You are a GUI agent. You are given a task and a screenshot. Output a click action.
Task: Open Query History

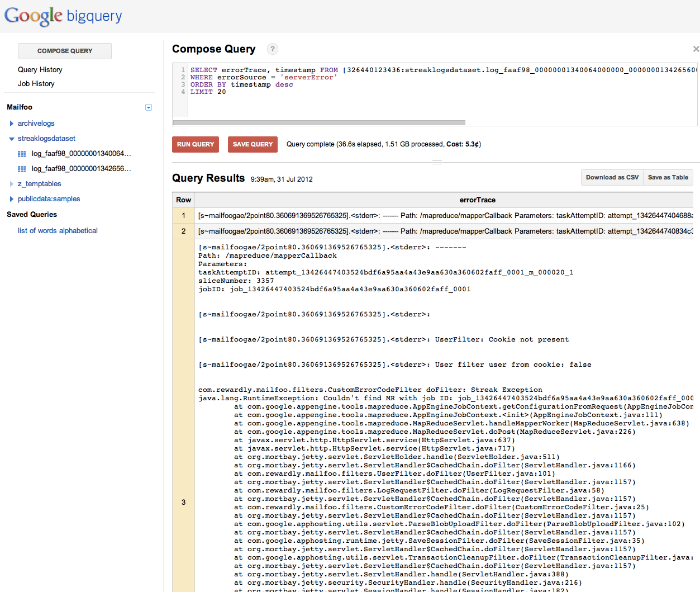pyautogui.click(x=40, y=70)
